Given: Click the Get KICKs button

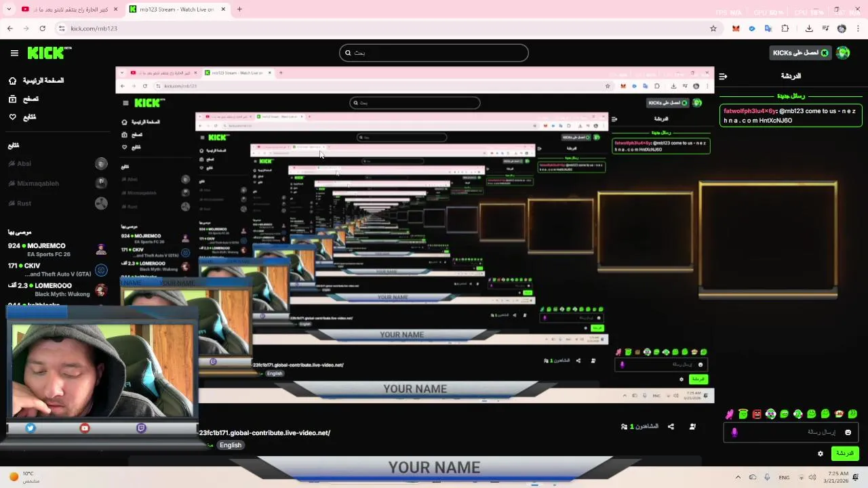Looking at the screenshot, I should coord(800,53).
